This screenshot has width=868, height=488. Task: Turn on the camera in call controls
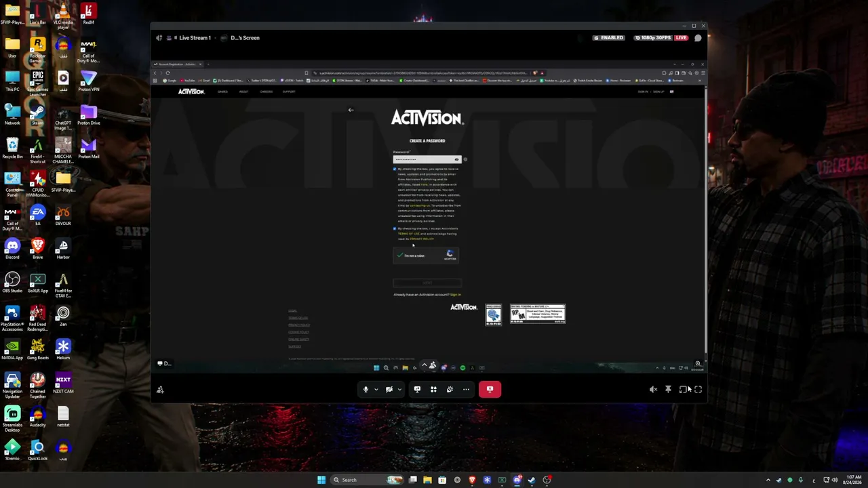click(x=389, y=390)
